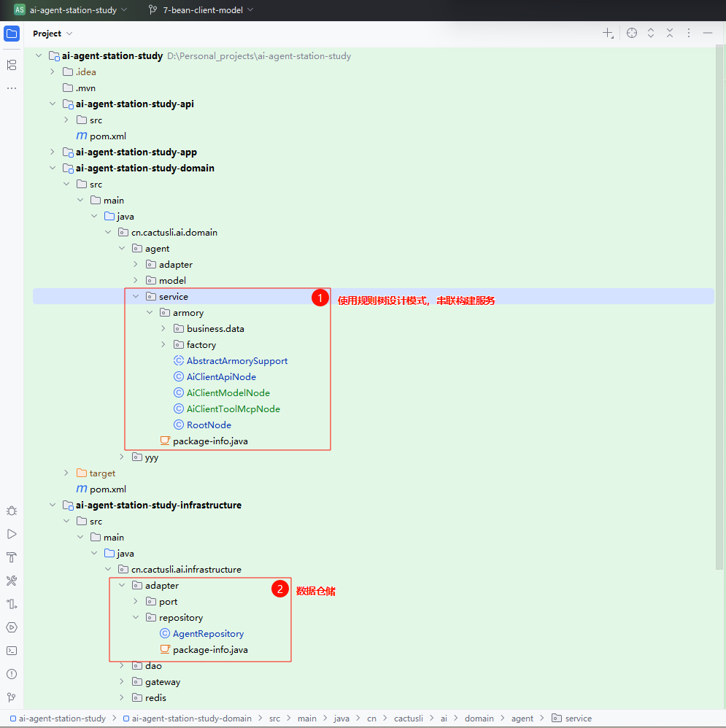Expand the gateway package

[x=122, y=682]
